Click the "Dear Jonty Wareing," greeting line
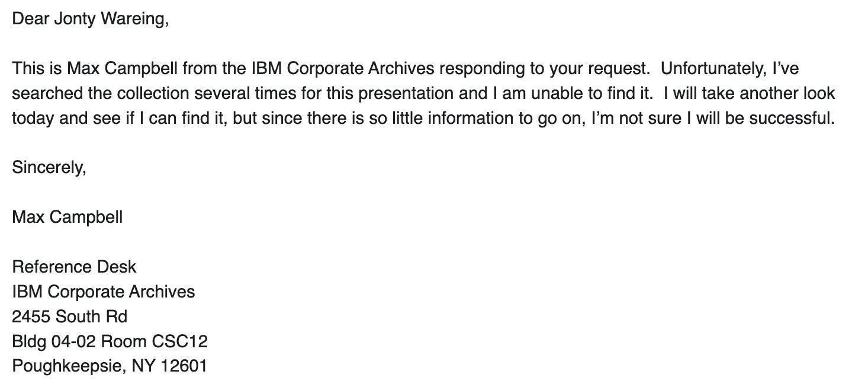Screen dimensions: 868x384 point(91,19)
